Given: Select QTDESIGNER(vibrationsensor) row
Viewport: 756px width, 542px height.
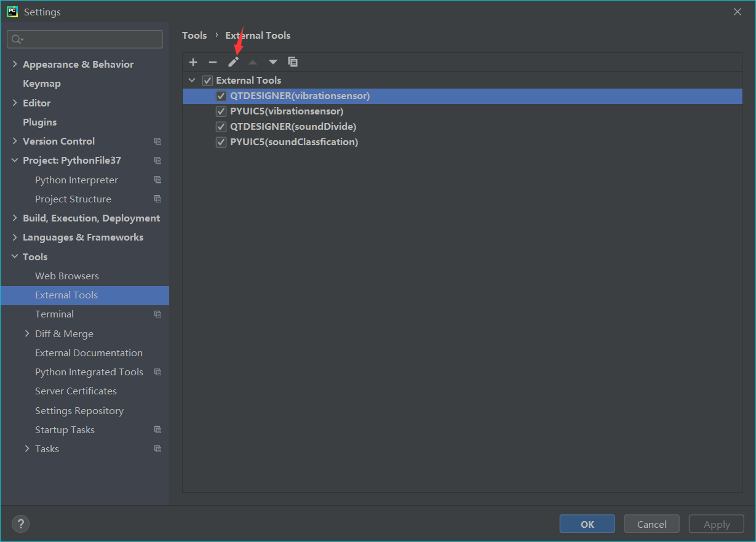Looking at the screenshot, I should tap(463, 96).
